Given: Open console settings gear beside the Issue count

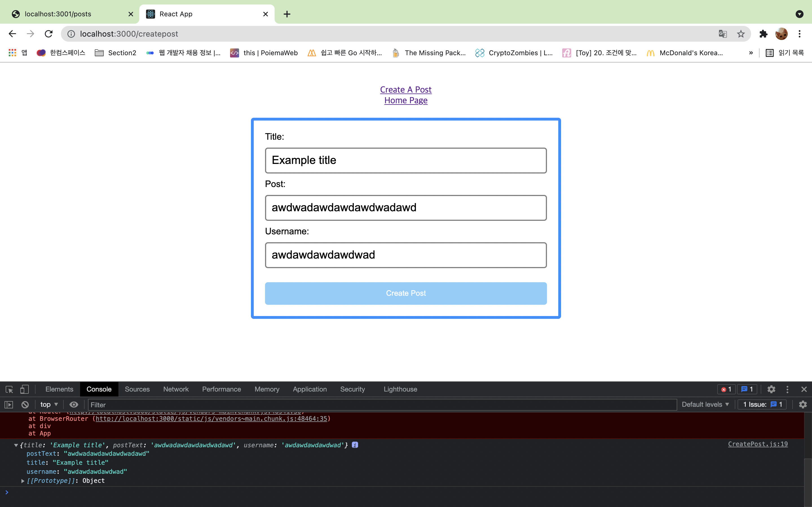Looking at the screenshot, I should (803, 405).
